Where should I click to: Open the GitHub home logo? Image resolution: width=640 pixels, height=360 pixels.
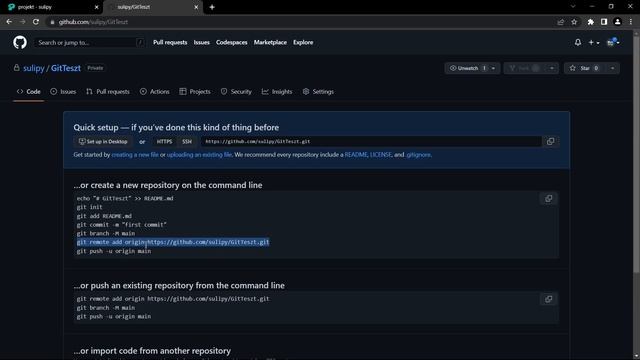pyautogui.click(x=20, y=42)
